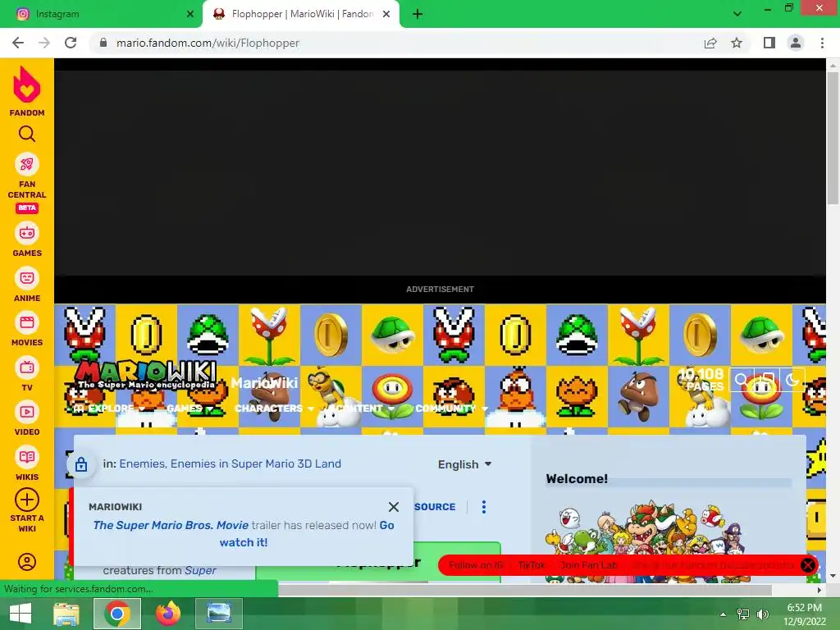
Task: Click The Super Mario Bros. Movie link
Action: pyautogui.click(x=171, y=526)
